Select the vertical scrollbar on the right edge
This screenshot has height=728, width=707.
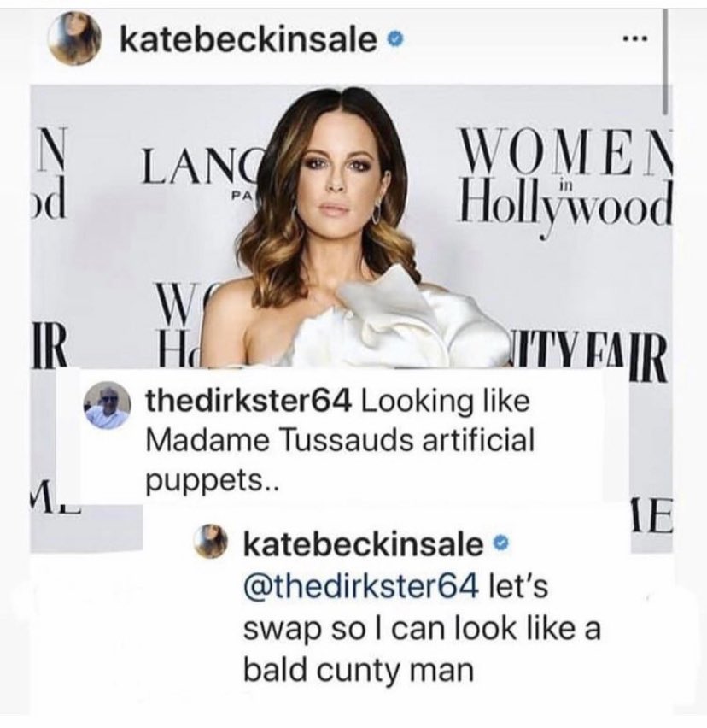[x=665, y=61]
